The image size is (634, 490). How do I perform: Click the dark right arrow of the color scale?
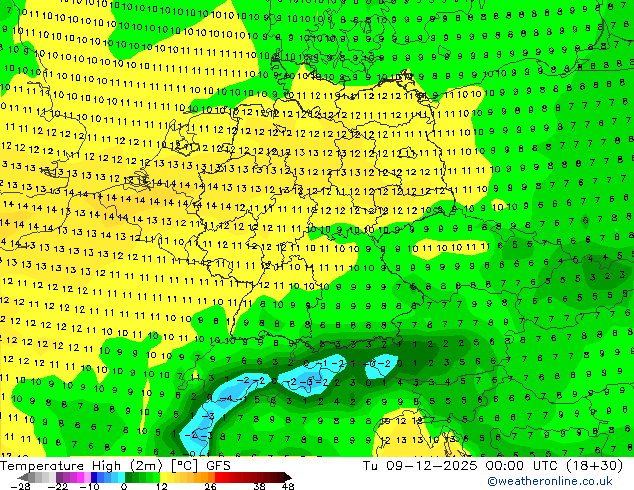click(287, 477)
